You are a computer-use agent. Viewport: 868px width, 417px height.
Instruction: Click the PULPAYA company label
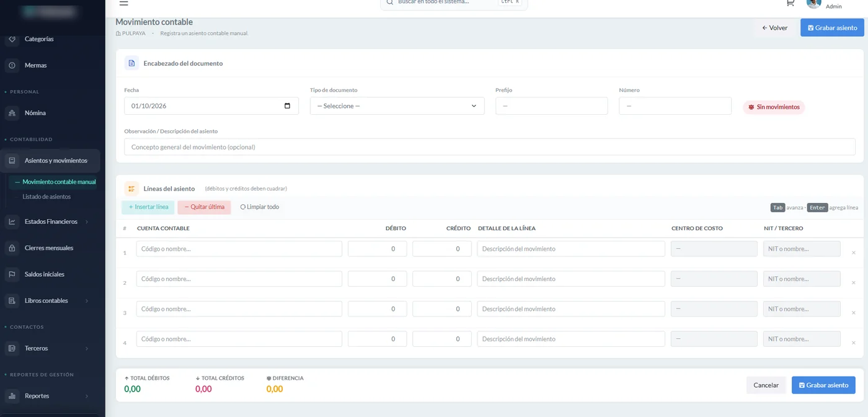point(131,34)
